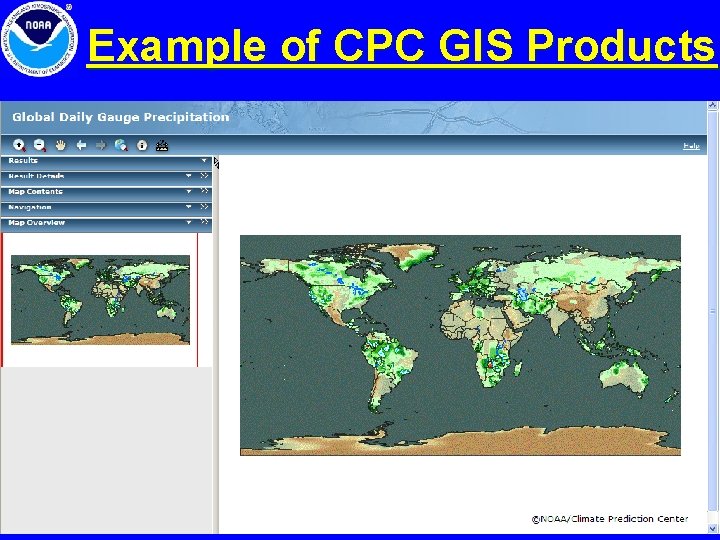Toggle the Map Overview dropdown arrow
Viewport: 720px width, 540px height.
[188, 222]
